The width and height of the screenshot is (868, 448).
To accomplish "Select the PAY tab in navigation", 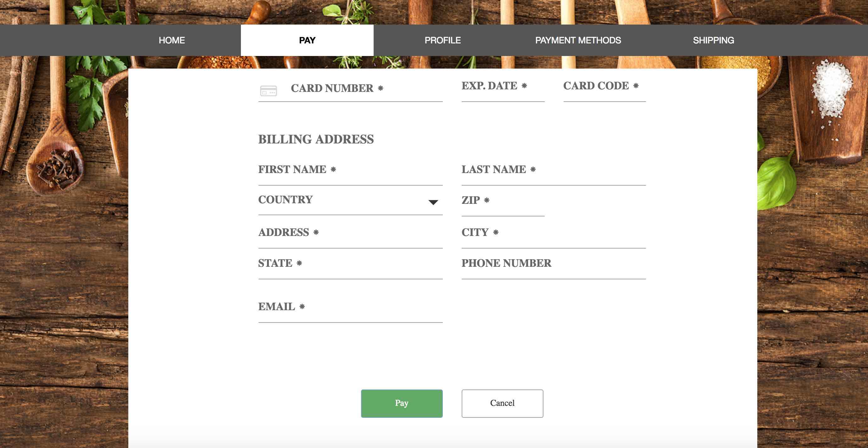I will (x=307, y=40).
